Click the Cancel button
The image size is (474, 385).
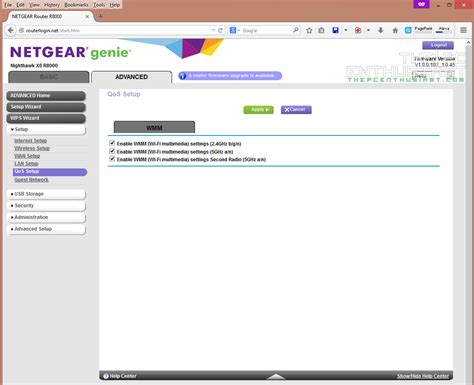(x=296, y=110)
